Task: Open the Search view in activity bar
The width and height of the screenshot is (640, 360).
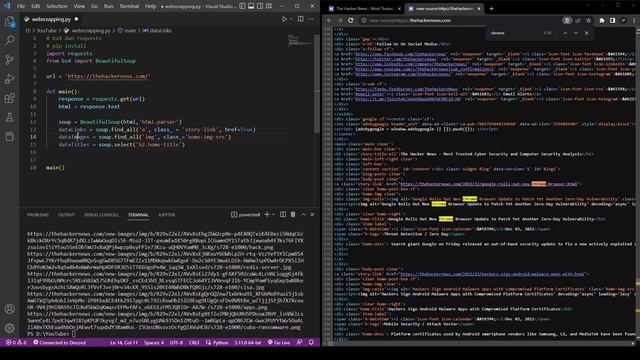Action: click(x=9, y=40)
